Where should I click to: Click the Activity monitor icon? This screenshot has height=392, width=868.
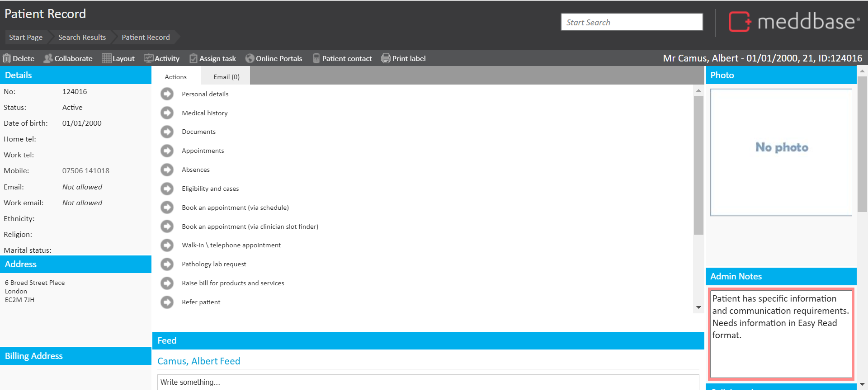(x=148, y=58)
